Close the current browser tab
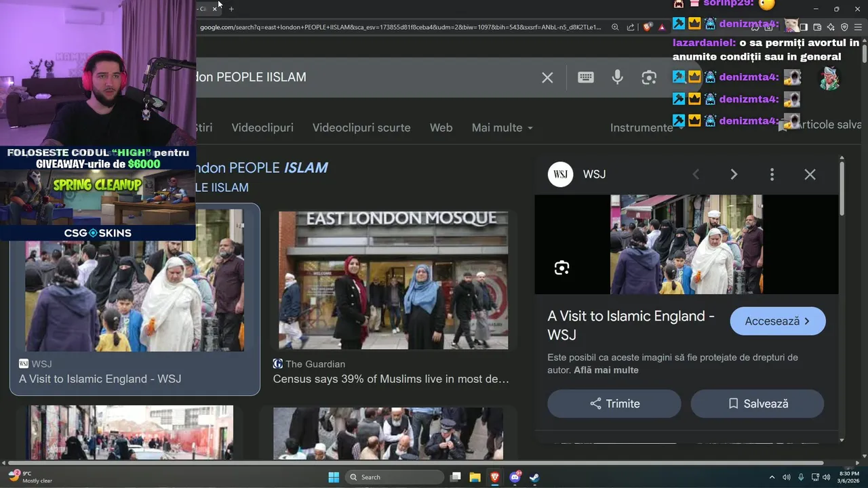 point(215,9)
